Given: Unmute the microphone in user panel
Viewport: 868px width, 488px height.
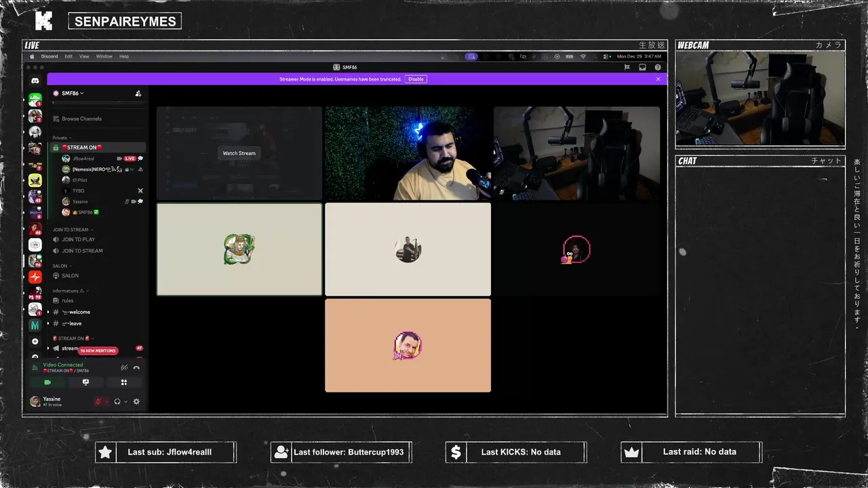Looking at the screenshot, I should 98,401.
